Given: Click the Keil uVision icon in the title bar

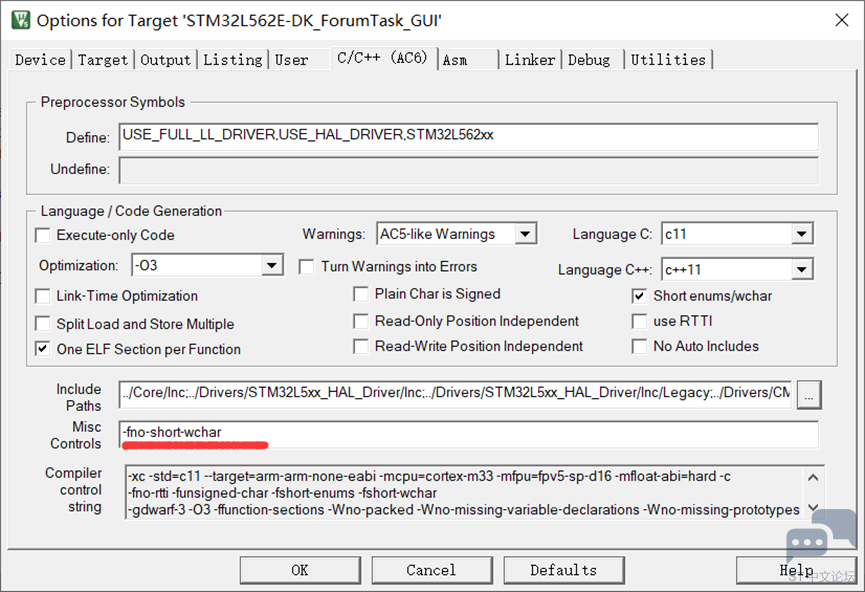Looking at the screenshot, I should [20, 20].
